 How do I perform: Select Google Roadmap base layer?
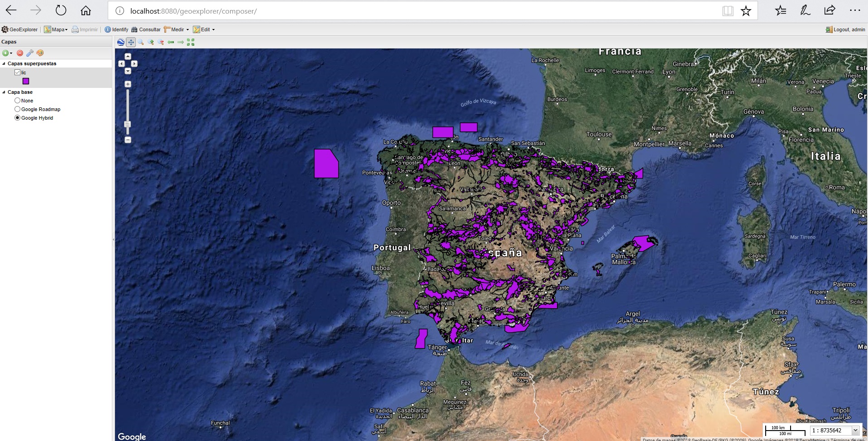[x=17, y=109]
